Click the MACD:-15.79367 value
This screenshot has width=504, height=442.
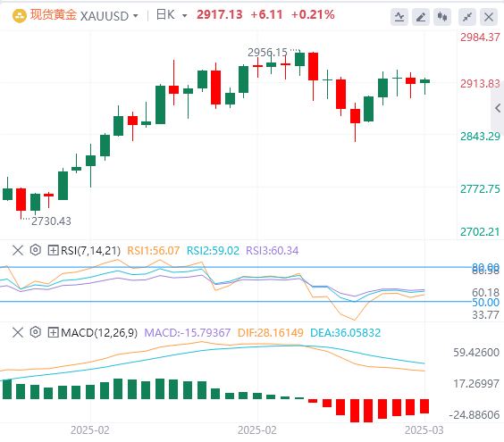click(x=188, y=332)
